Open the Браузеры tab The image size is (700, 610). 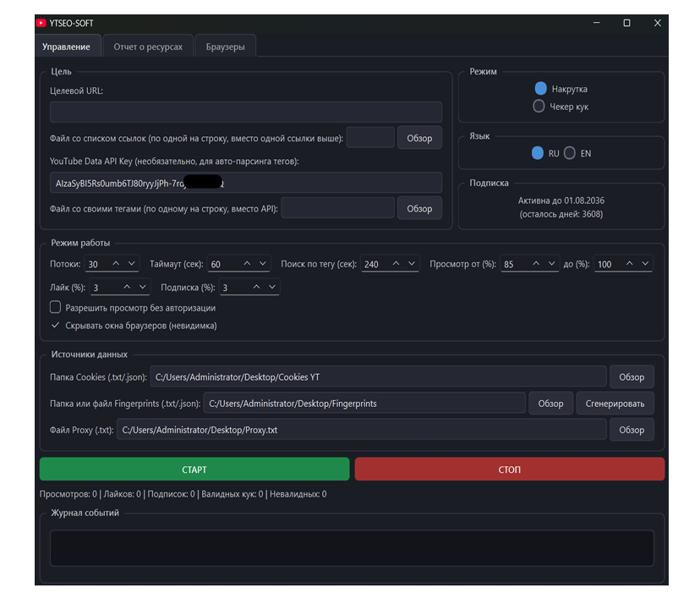click(x=226, y=47)
